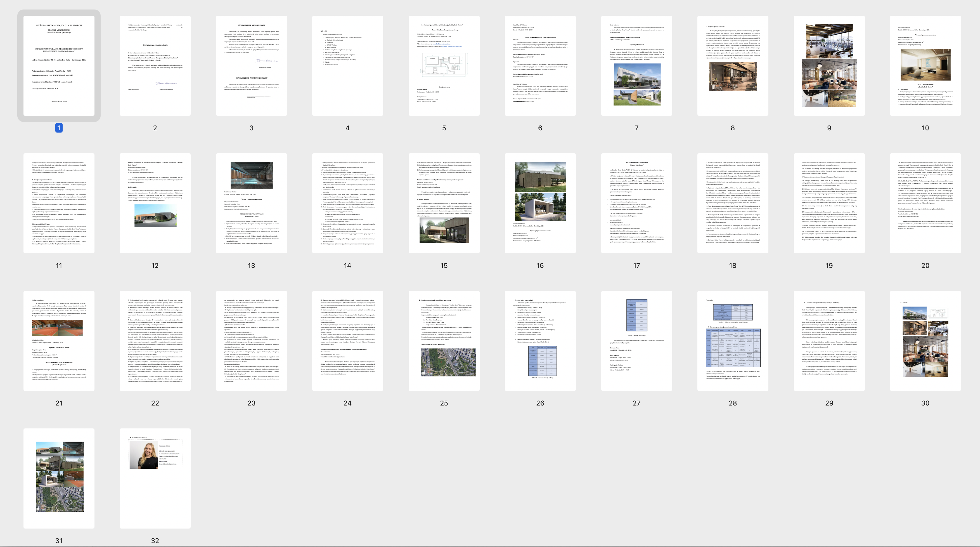
Task: Select page 31 with the full-page photo collage
Action: 59,478
